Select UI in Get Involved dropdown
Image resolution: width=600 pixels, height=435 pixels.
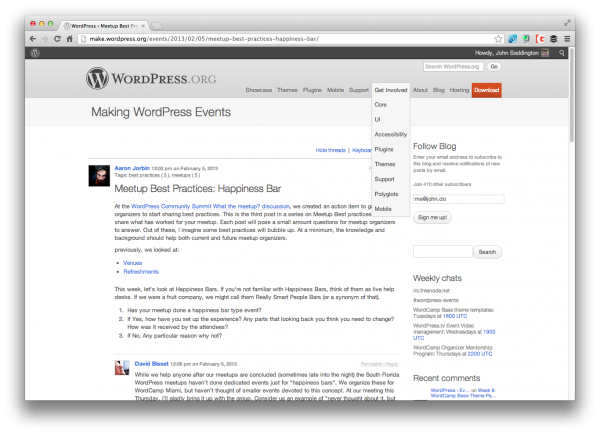click(x=377, y=119)
